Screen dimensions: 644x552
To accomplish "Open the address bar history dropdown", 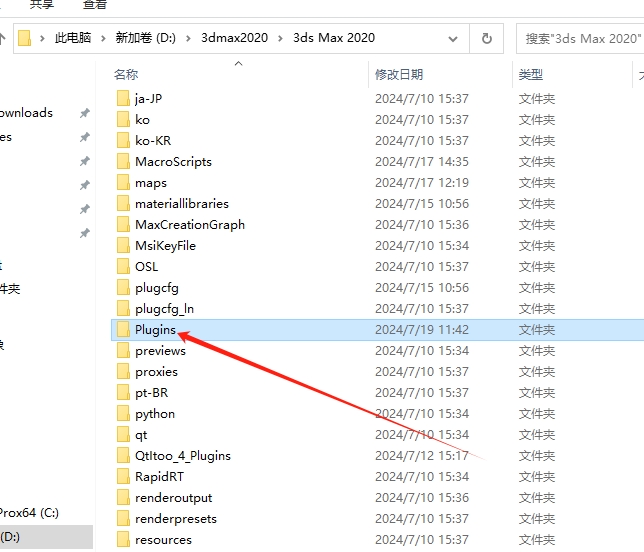I will point(453,39).
